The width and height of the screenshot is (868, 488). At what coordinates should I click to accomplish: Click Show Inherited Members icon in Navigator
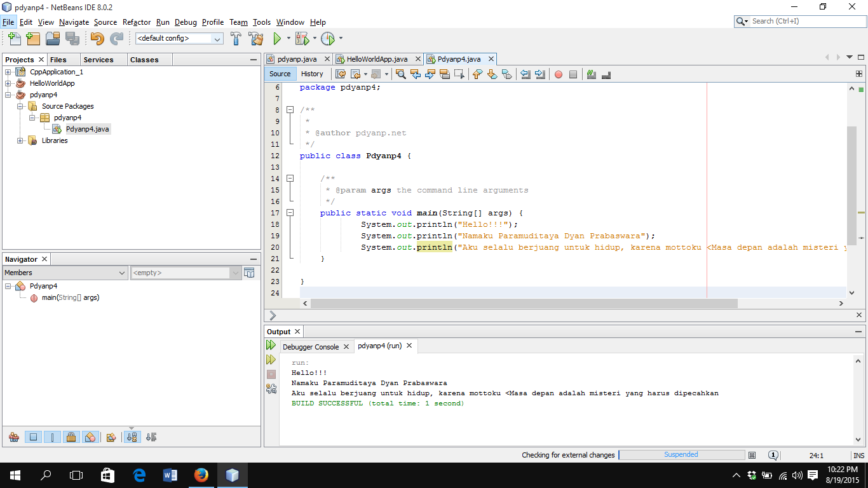point(14,437)
